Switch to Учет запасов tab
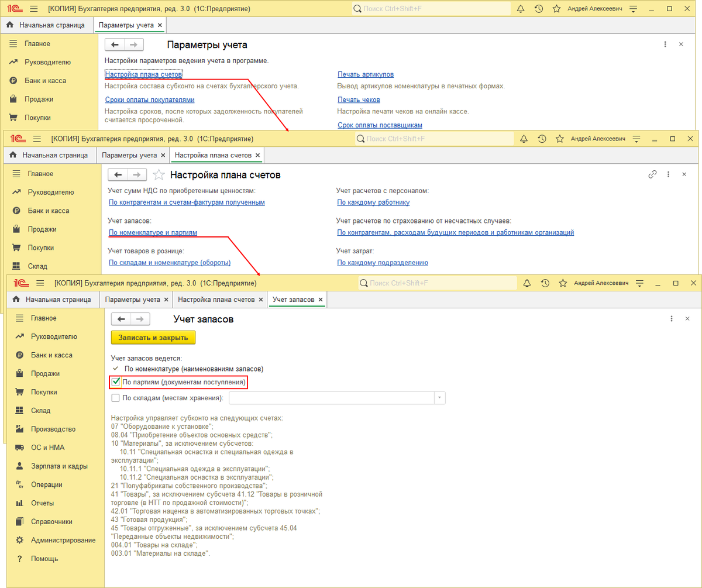This screenshot has width=702, height=588. [294, 300]
